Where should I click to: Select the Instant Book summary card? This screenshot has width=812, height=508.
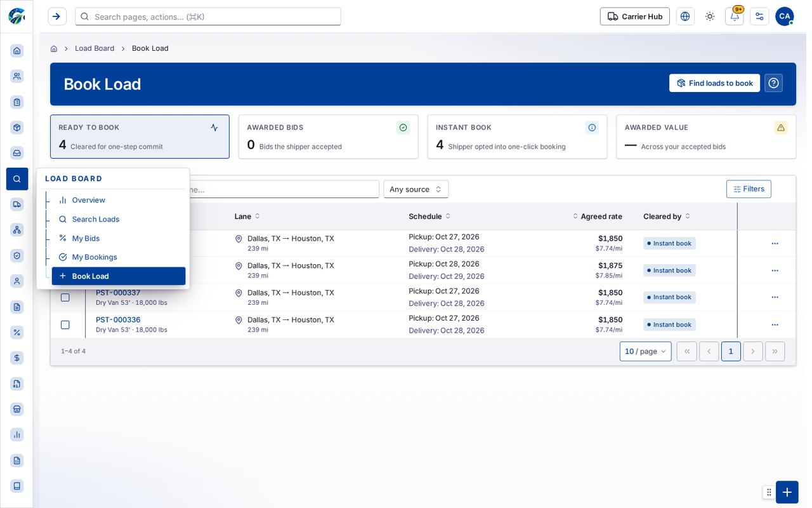pyautogui.click(x=517, y=137)
